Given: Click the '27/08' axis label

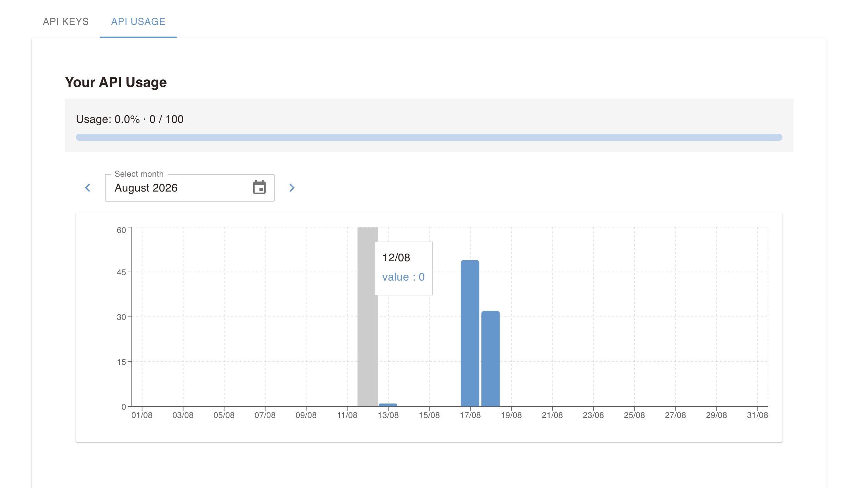Looking at the screenshot, I should click(x=675, y=415).
